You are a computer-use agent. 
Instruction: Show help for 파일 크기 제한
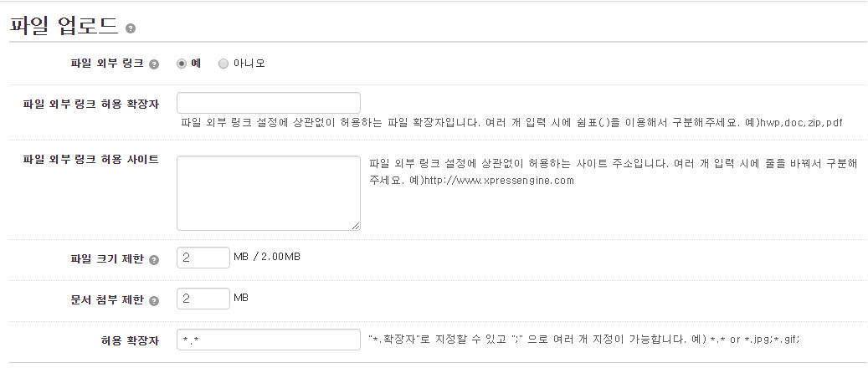pos(154,259)
